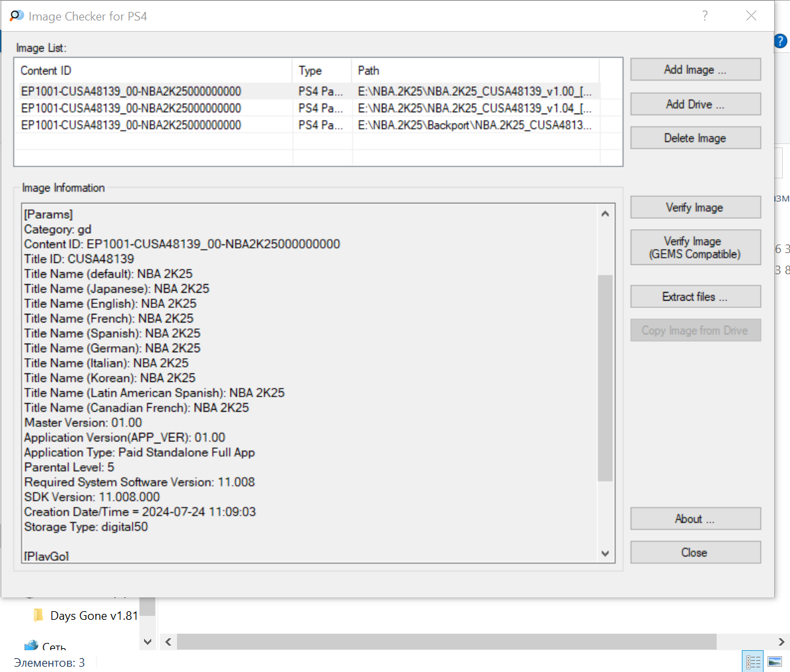The width and height of the screenshot is (790, 672).
Task: Click the Image Information vertical scrollbar thumb
Action: pos(605,378)
